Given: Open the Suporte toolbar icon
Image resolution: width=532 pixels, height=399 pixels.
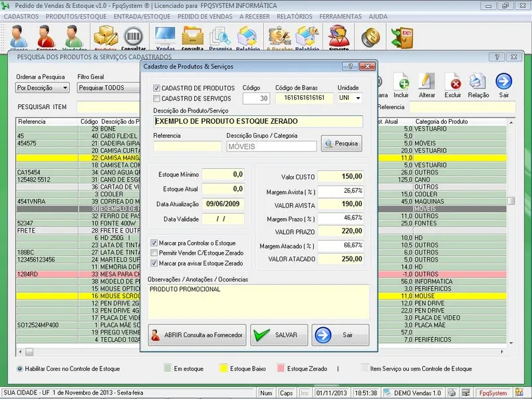Looking at the screenshot, I should (338, 37).
